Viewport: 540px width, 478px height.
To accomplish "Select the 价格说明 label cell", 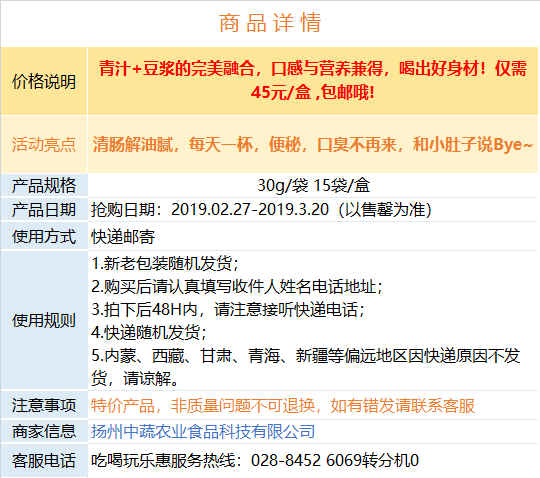I will (x=44, y=81).
